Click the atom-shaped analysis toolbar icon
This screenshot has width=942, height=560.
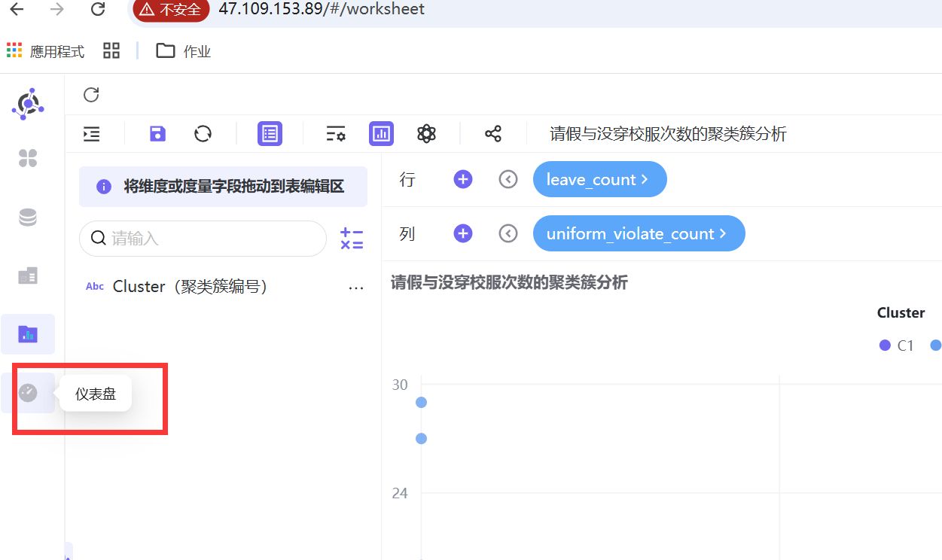click(x=427, y=134)
